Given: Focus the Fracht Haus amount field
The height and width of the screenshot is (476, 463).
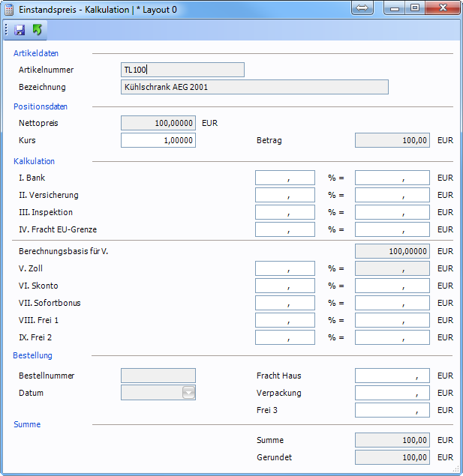Looking at the screenshot, I should pos(392,376).
